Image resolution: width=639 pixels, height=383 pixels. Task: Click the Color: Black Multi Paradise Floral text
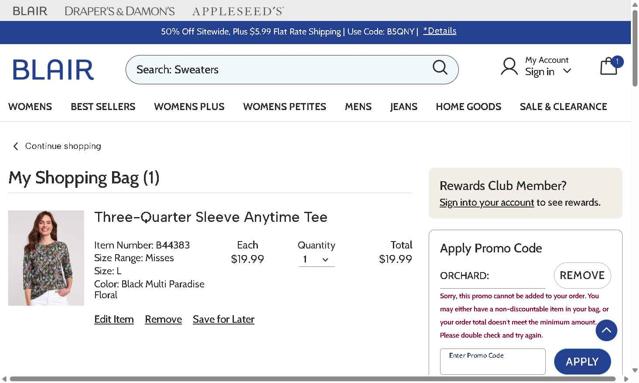(149, 289)
